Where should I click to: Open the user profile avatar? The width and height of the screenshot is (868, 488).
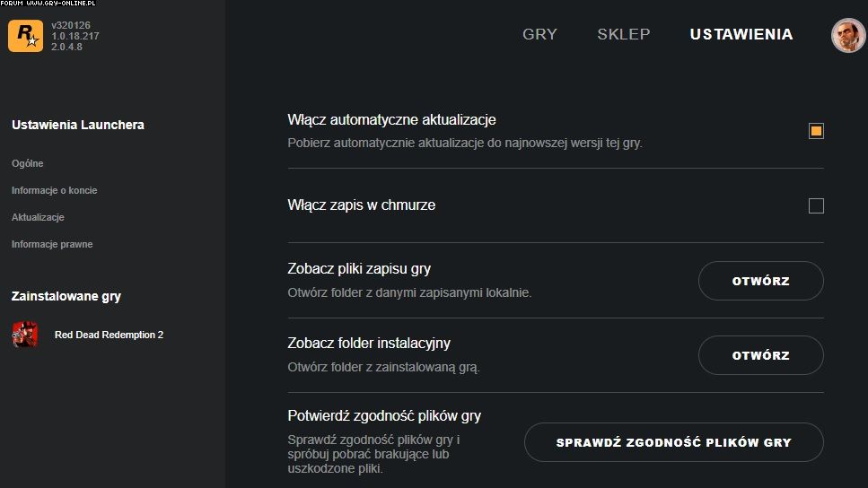[848, 35]
